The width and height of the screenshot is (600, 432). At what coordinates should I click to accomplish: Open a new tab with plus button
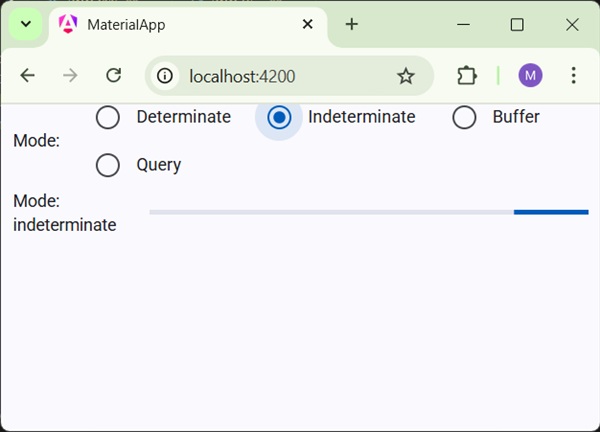click(x=351, y=24)
